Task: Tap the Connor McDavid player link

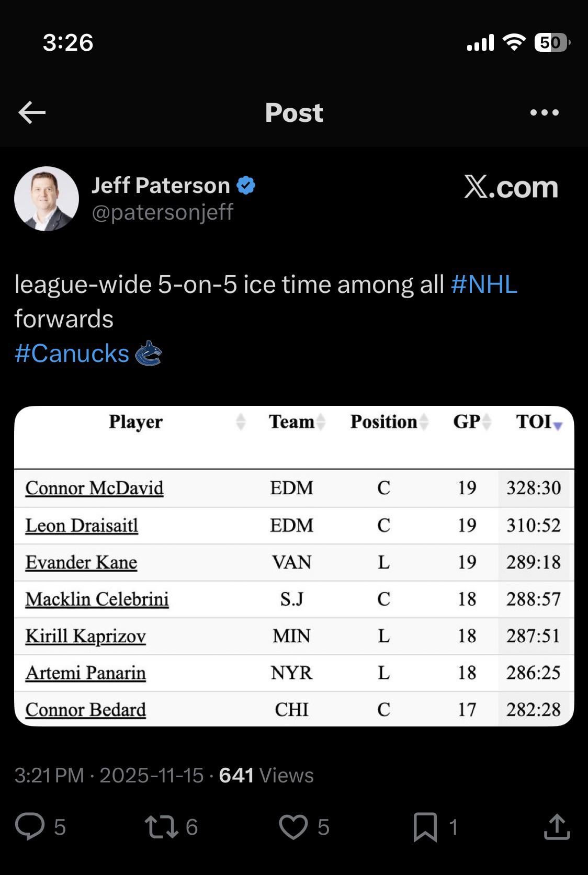Action: pos(94,488)
